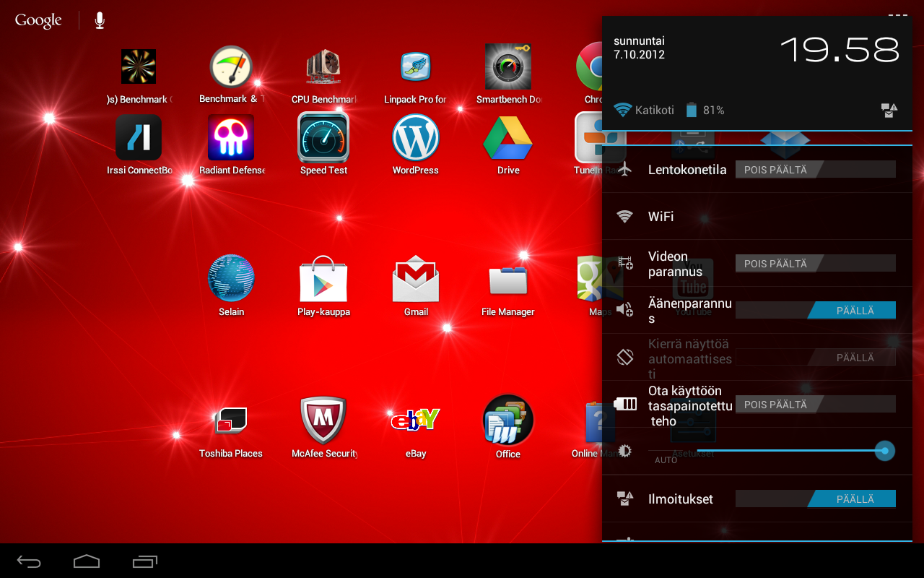The width and height of the screenshot is (924, 578).
Task: Switch off the Ilmoitukset toggle
Action: 816,499
